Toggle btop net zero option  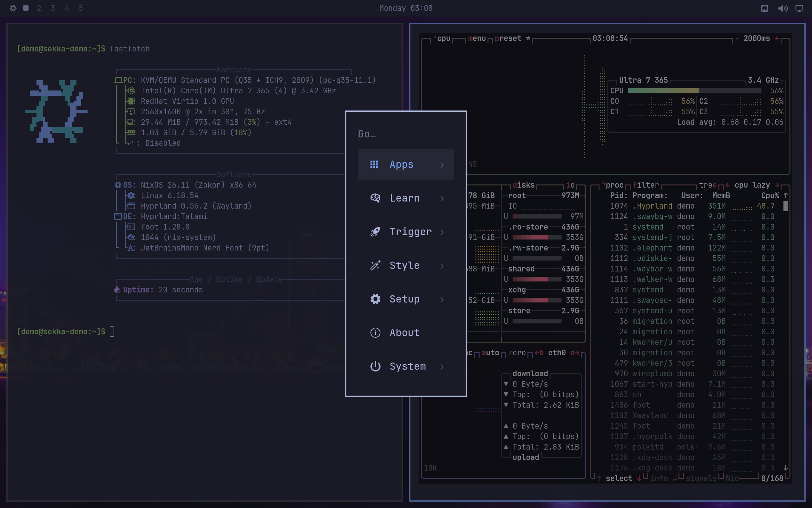click(x=517, y=353)
